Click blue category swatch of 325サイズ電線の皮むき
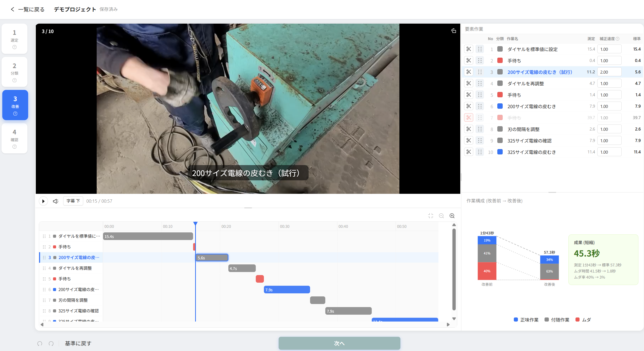644x351 pixels. click(x=500, y=152)
